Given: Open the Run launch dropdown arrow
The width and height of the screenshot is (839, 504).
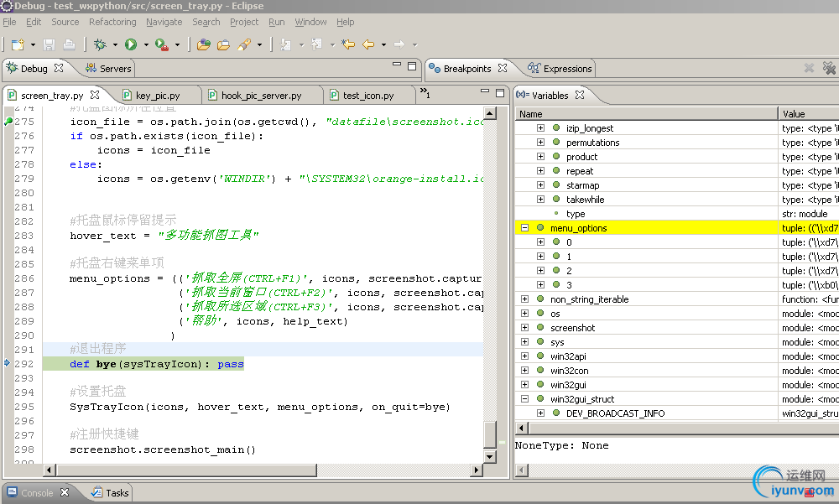Looking at the screenshot, I should [x=145, y=45].
